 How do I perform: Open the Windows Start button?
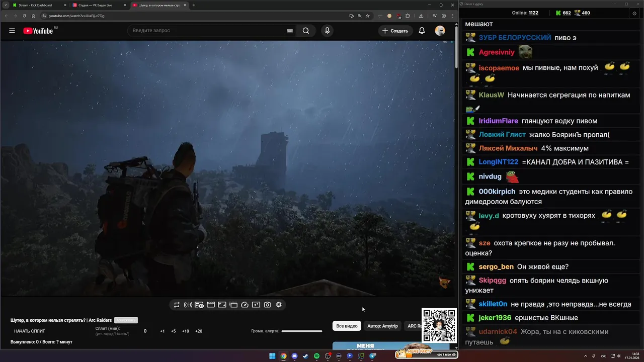pos(272,356)
